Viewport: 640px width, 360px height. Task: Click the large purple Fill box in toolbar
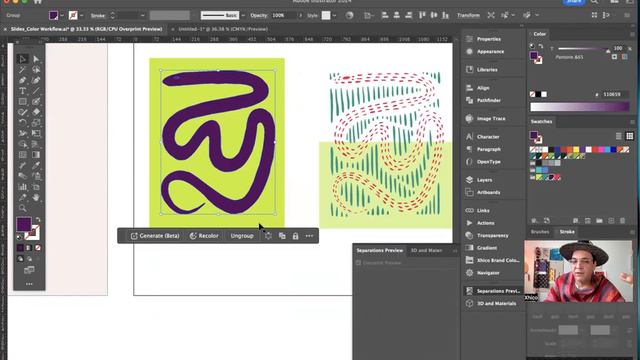[24, 224]
